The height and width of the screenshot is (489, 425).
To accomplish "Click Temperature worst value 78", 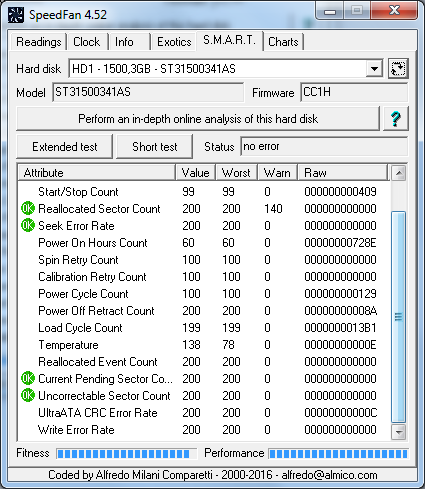I will tap(228, 345).
